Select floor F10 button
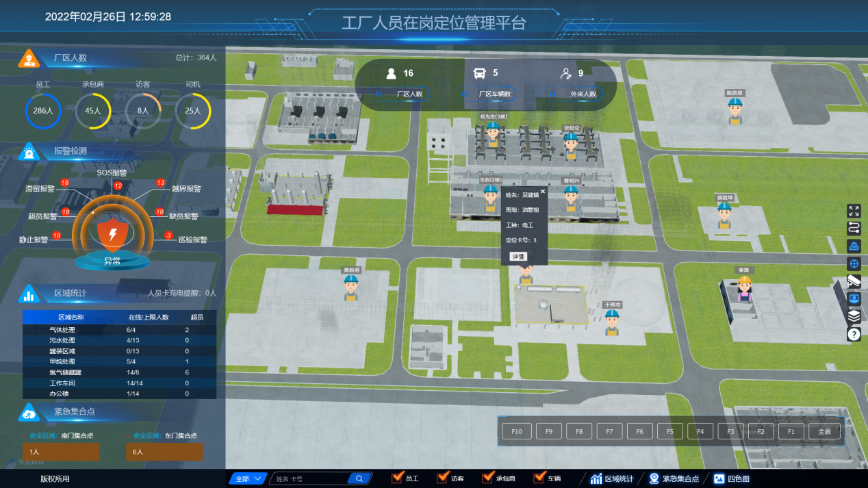 coord(517,431)
